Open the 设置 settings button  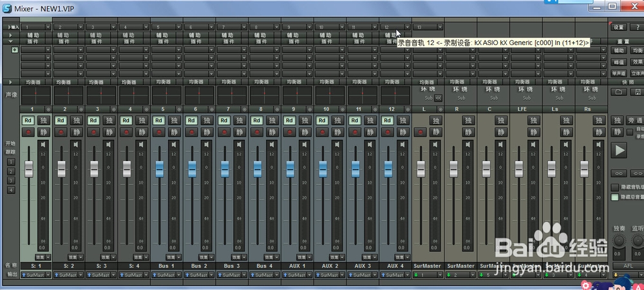tap(618, 27)
